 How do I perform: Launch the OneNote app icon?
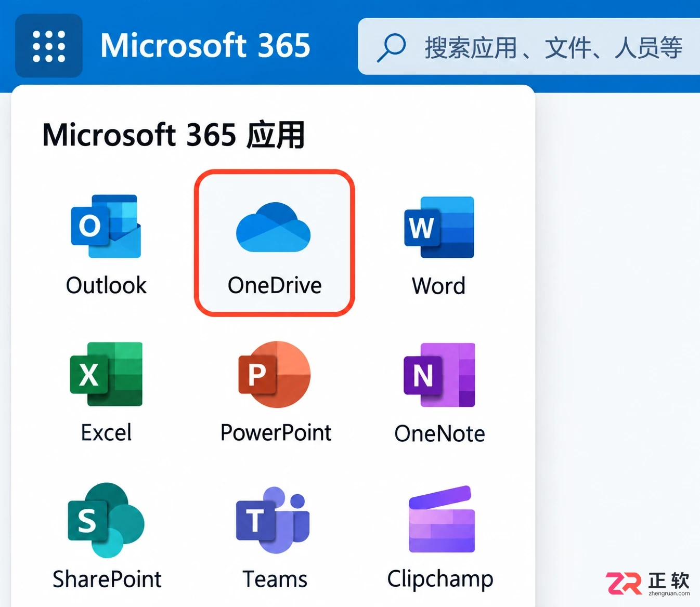click(x=439, y=375)
